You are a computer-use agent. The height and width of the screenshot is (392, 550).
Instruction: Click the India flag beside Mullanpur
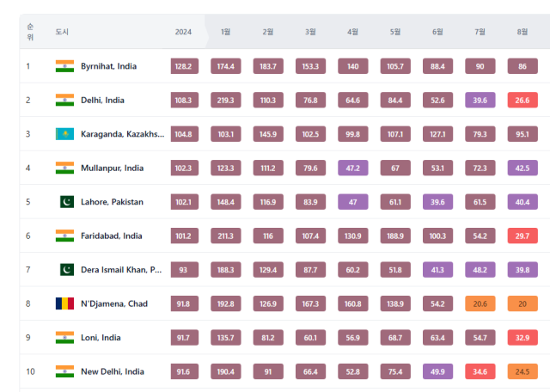point(64,168)
